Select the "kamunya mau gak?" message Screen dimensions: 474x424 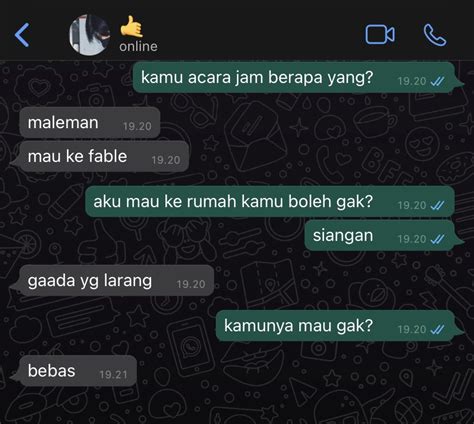pos(336,326)
